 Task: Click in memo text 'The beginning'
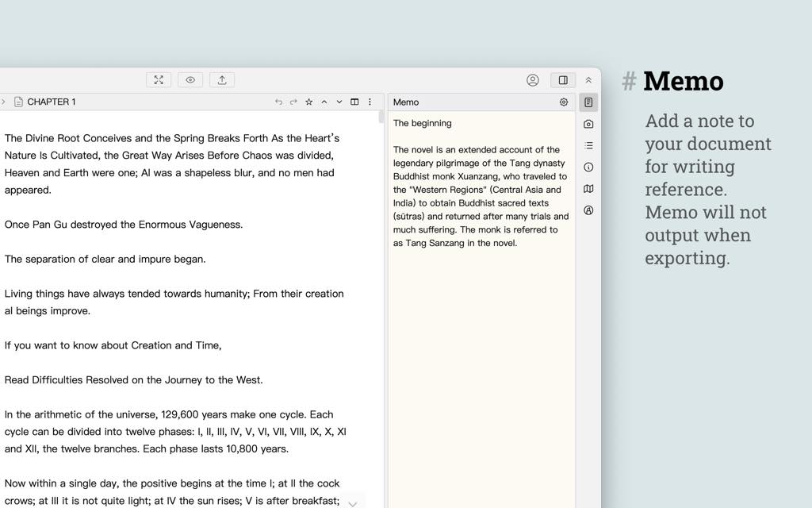(x=422, y=123)
